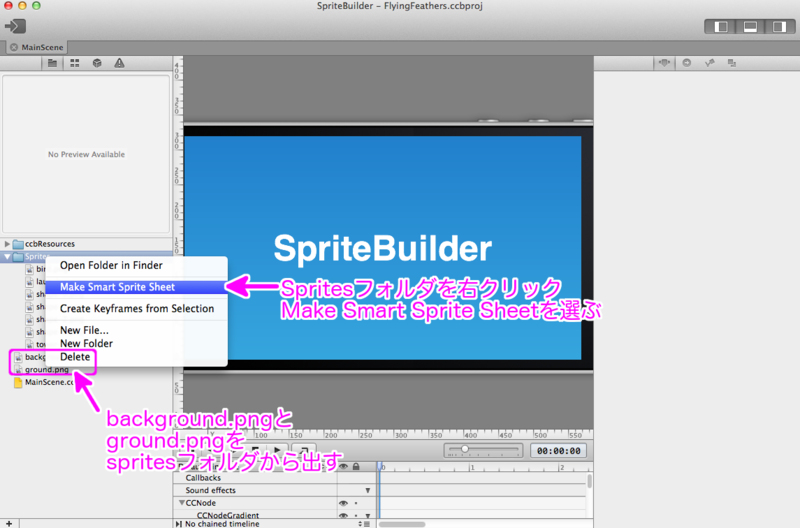Toggle the left panel visibility button
Screen dimensions: 800x528
pos(721,27)
